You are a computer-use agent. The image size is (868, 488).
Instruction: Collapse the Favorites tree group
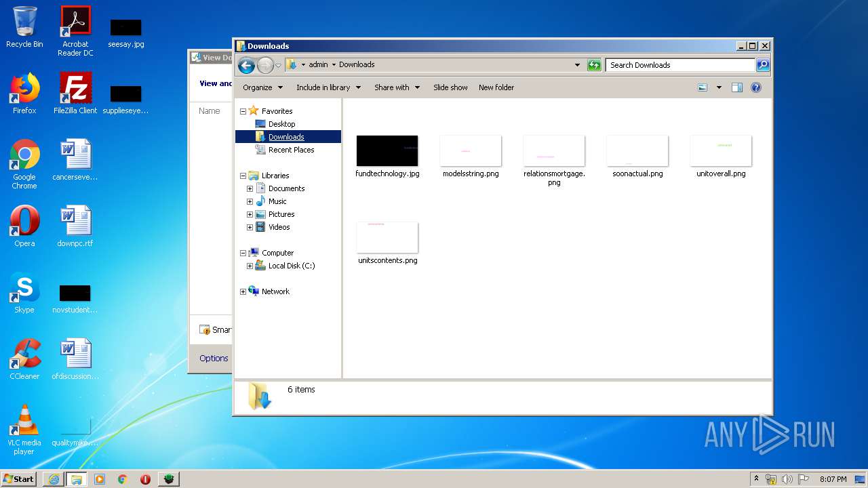pos(243,111)
